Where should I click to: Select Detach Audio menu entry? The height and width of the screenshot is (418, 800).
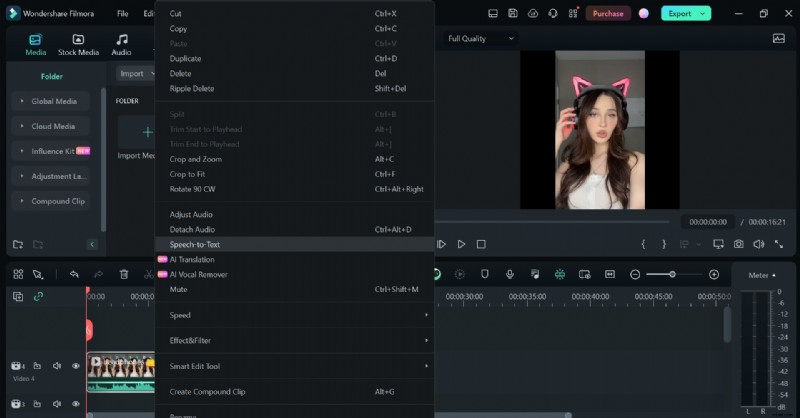[294, 230]
